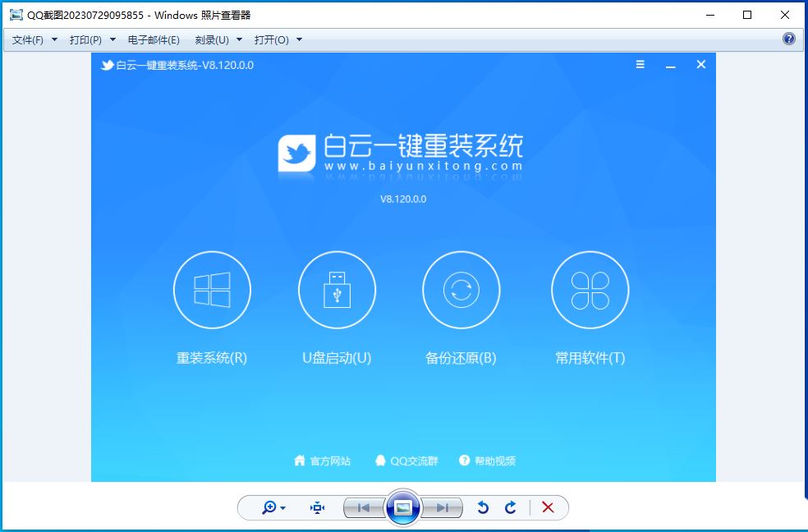Click the actual size fit icon
This screenshot has height=532, width=808.
(318, 508)
